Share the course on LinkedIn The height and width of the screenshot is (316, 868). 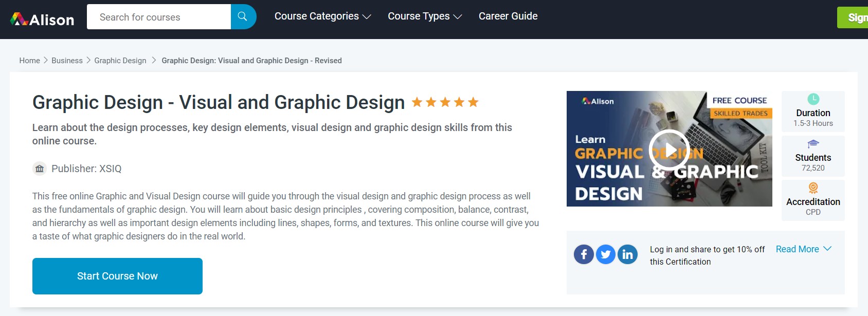click(627, 254)
